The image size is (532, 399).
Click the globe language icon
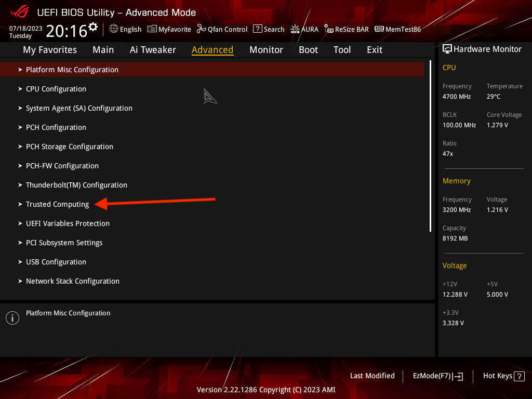[114, 29]
